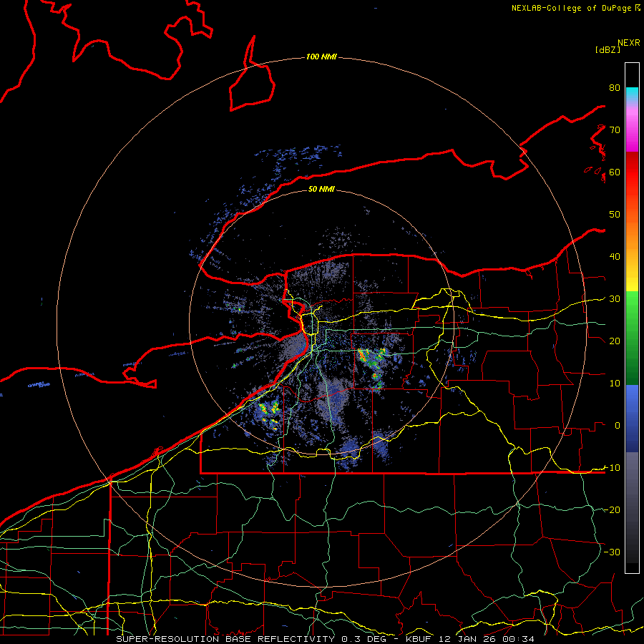
Task: Click the 80 dBZ scale value
Action: click(615, 87)
